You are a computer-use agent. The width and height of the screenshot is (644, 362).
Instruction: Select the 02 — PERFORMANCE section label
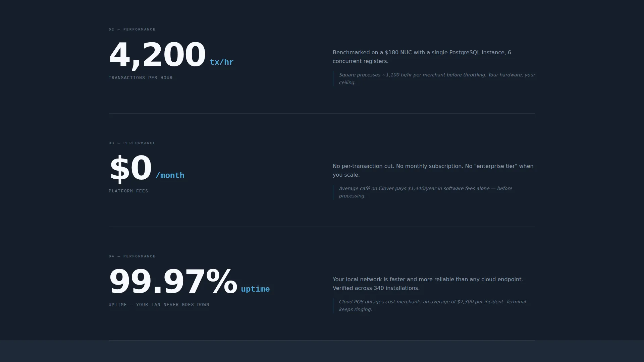click(132, 29)
